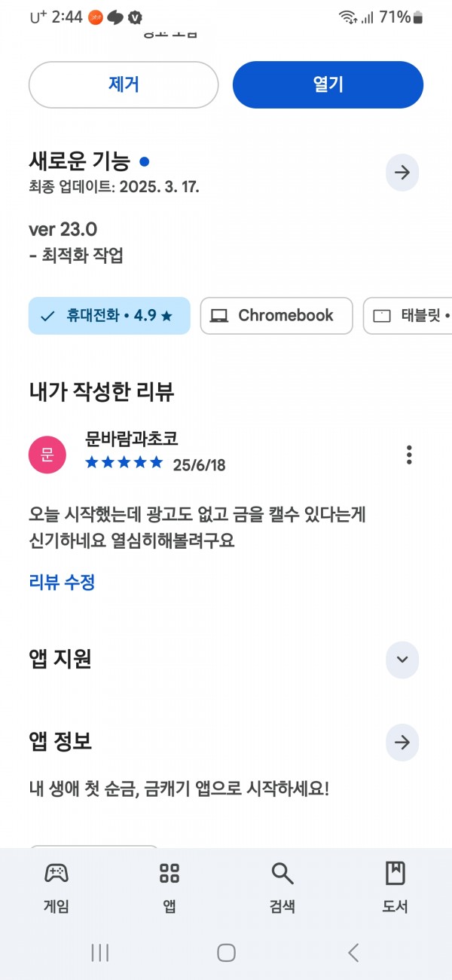
Task: Select the 휴대전화 4.9 rating chip
Action: (109, 316)
